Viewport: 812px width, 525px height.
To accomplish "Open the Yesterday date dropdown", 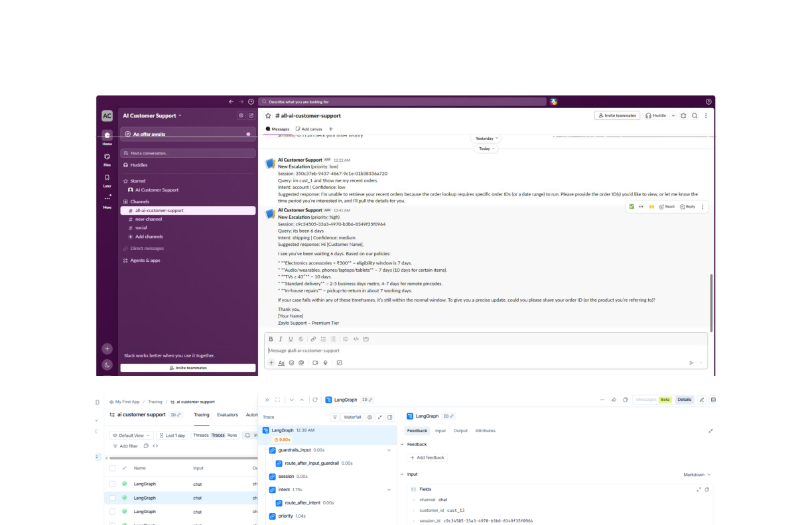I will coord(487,139).
